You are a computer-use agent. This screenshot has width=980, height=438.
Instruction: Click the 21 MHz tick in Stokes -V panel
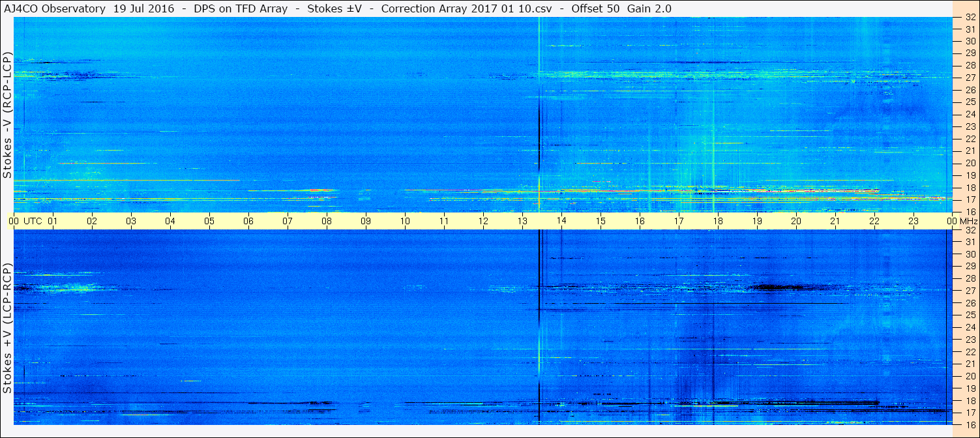[x=970, y=151]
